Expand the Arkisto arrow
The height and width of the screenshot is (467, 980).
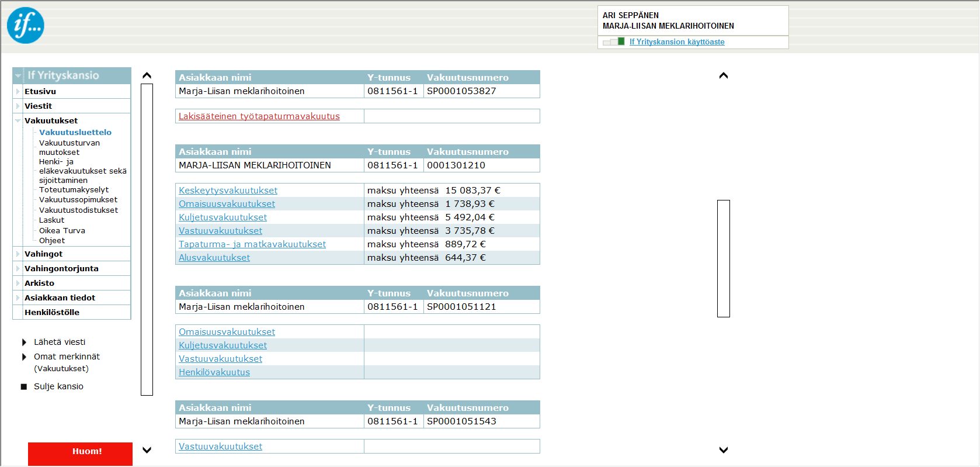(x=18, y=283)
